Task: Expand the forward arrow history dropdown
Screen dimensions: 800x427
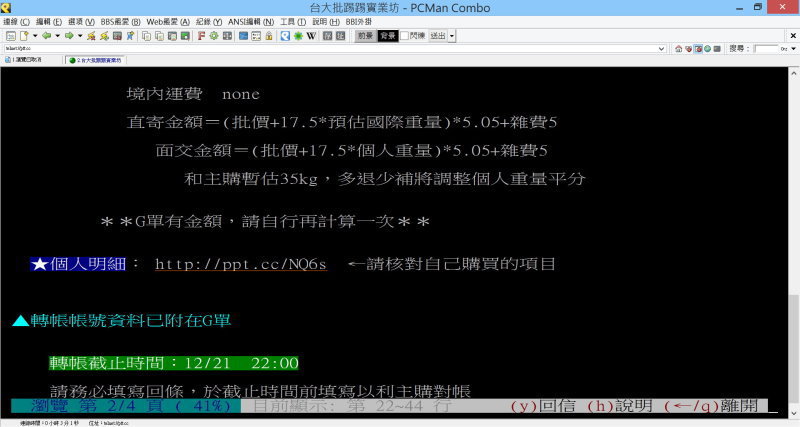Action: [80, 36]
